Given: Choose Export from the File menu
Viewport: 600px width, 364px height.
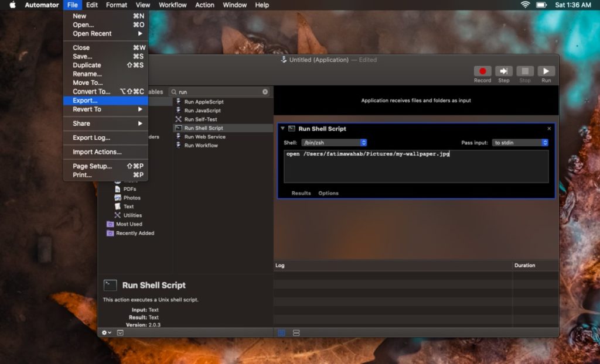Looking at the screenshot, I should [x=88, y=100].
